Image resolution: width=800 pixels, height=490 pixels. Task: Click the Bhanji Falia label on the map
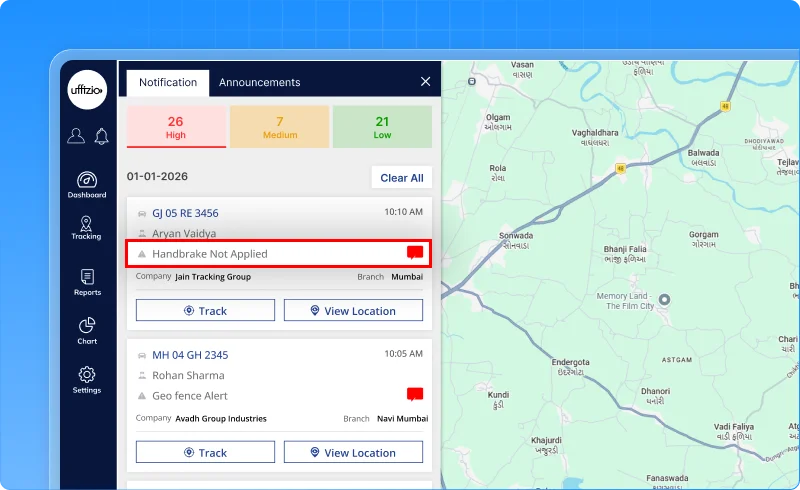pyautogui.click(x=625, y=249)
